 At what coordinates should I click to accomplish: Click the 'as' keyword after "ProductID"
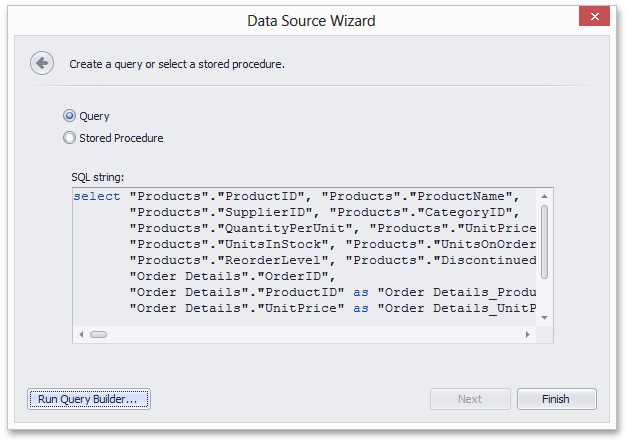361,292
